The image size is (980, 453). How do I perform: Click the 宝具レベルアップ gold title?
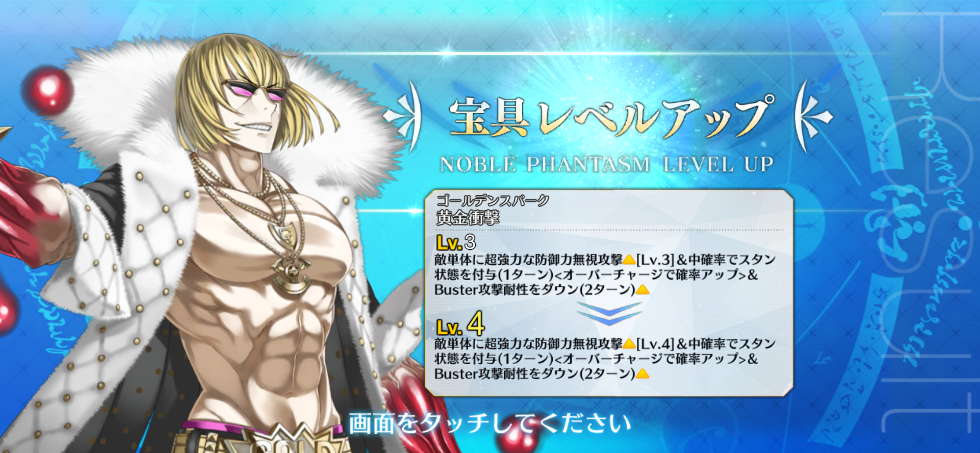coord(611,115)
